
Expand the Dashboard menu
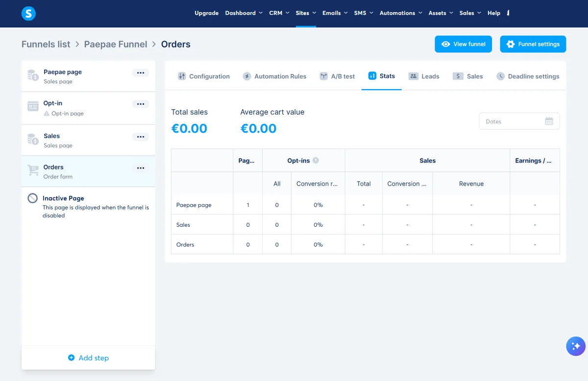point(244,13)
